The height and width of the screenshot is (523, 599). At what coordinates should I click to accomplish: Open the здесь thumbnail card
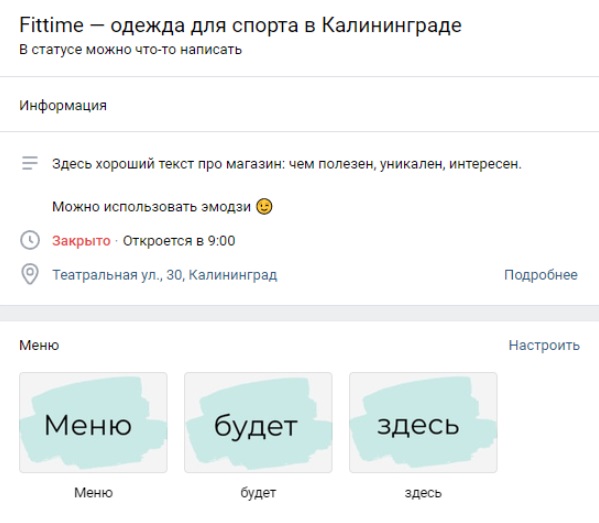[x=423, y=423]
